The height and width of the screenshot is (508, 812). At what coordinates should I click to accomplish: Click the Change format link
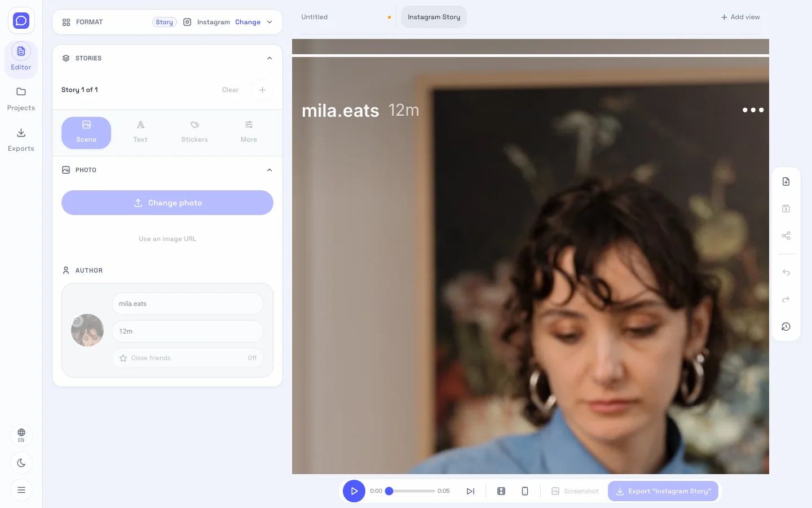tap(248, 22)
